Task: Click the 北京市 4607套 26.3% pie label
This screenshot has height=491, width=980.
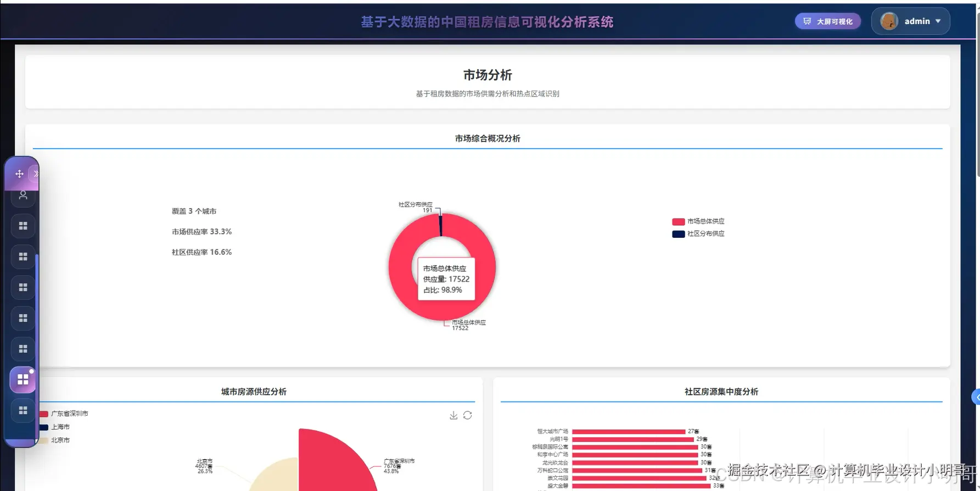Action: click(204, 466)
